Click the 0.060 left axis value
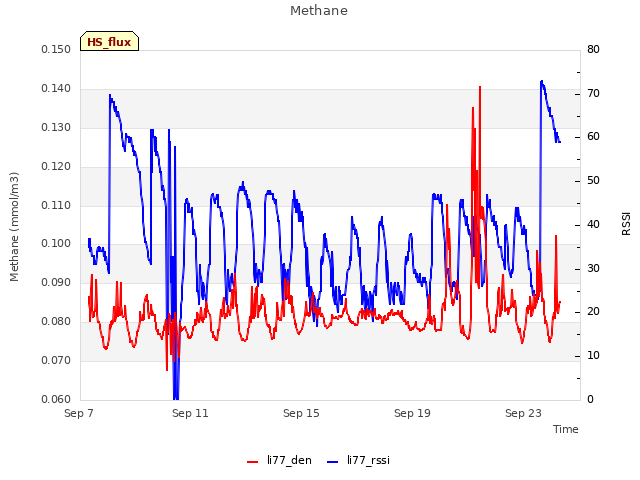The height and width of the screenshot is (480, 640). tap(56, 399)
